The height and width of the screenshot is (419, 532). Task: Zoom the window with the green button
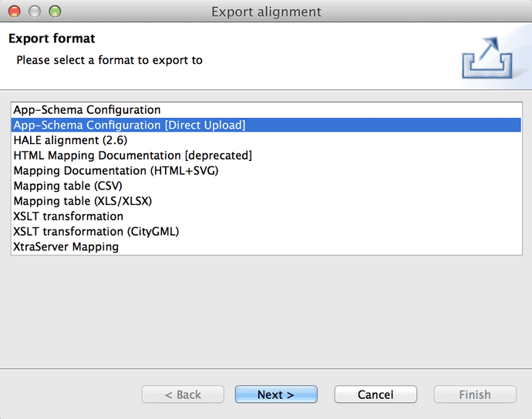[x=55, y=12]
